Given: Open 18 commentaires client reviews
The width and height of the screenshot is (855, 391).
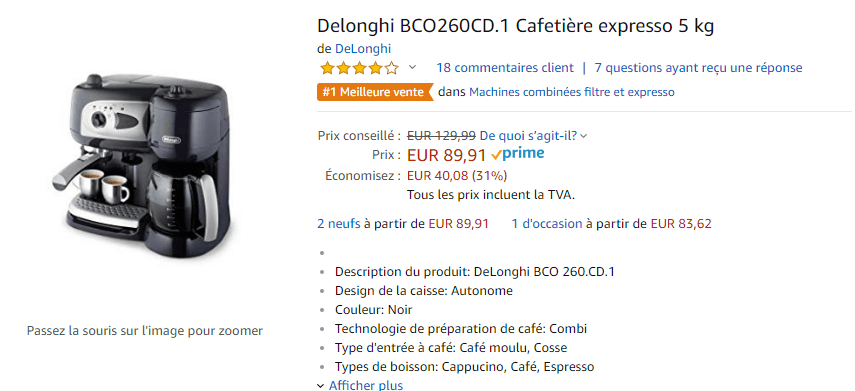Looking at the screenshot, I should pos(505,68).
